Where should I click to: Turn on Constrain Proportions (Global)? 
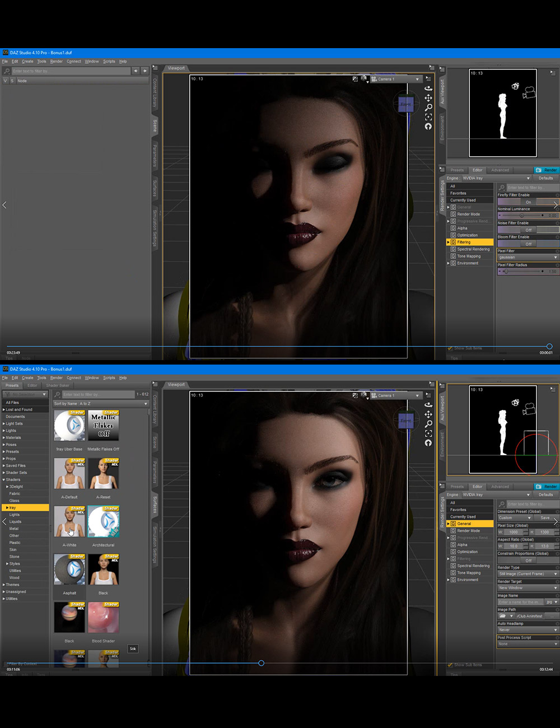(x=529, y=561)
